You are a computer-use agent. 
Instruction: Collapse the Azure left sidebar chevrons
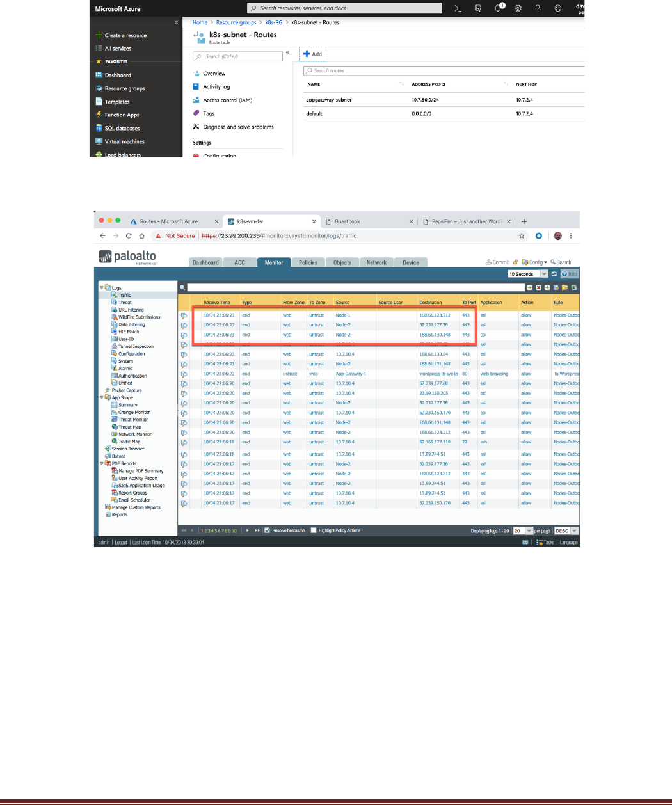tap(177, 22)
